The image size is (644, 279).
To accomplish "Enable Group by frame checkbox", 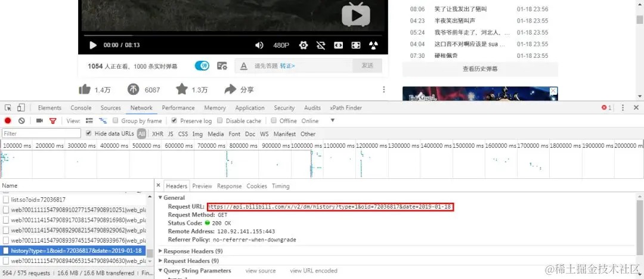I will coord(116,121).
